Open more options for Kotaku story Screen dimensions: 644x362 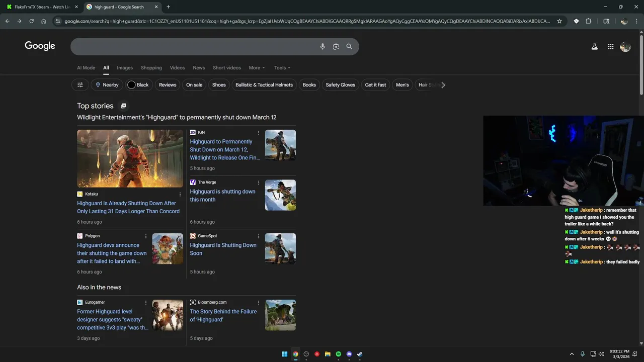click(180, 194)
